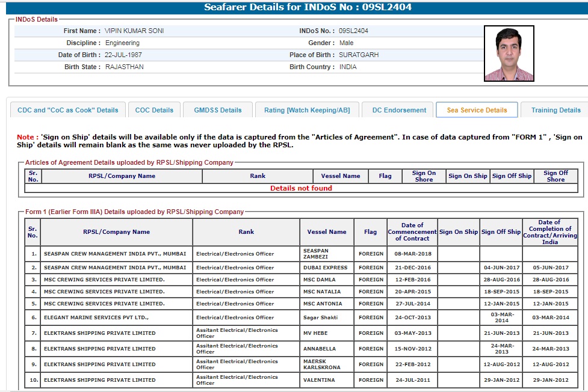Go to the DC Endorsement tab
The width and height of the screenshot is (588, 392).
[x=398, y=110]
